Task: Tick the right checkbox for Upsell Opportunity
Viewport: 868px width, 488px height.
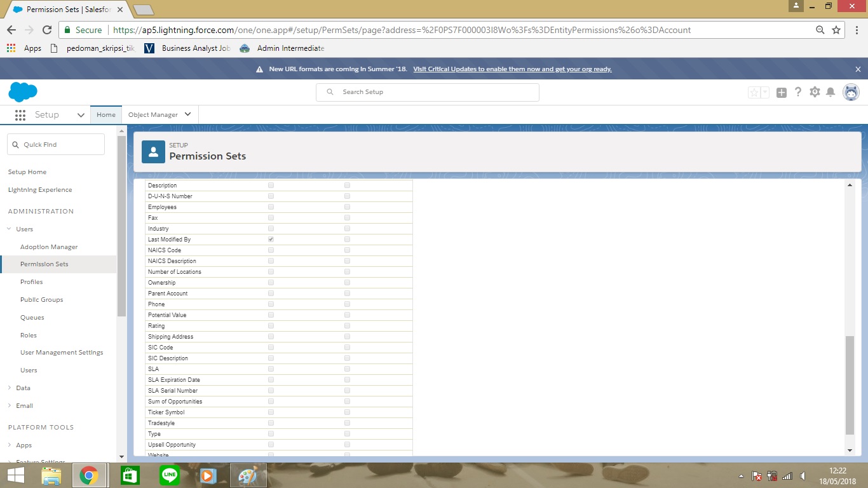Action: point(347,445)
